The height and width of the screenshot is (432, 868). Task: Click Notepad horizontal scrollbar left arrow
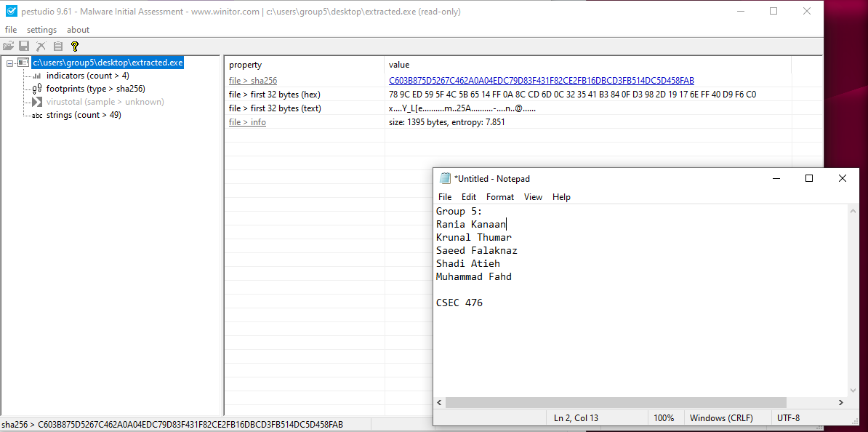click(x=440, y=403)
